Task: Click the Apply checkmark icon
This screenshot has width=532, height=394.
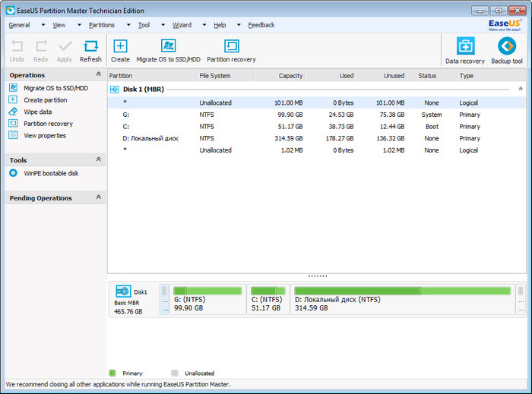Action: [x=65, y=46]
